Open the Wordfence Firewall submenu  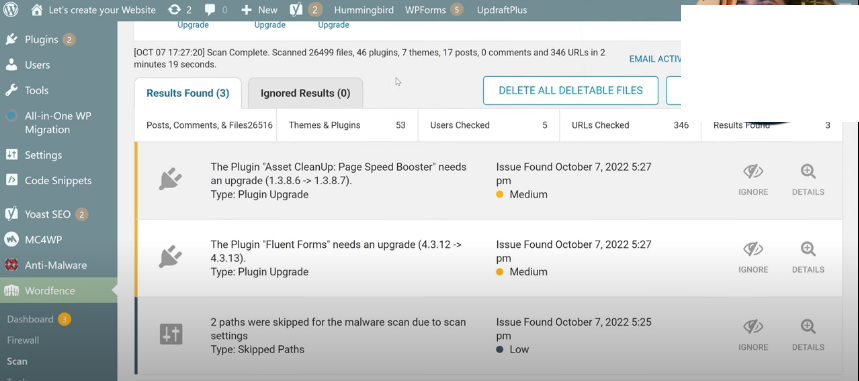click(23, 340)
